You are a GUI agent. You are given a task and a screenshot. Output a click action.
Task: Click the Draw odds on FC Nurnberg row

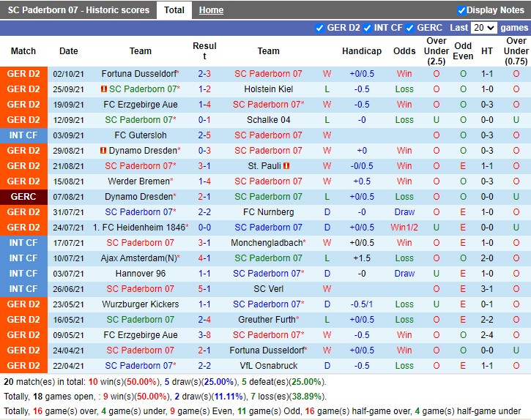click(404, 212)
